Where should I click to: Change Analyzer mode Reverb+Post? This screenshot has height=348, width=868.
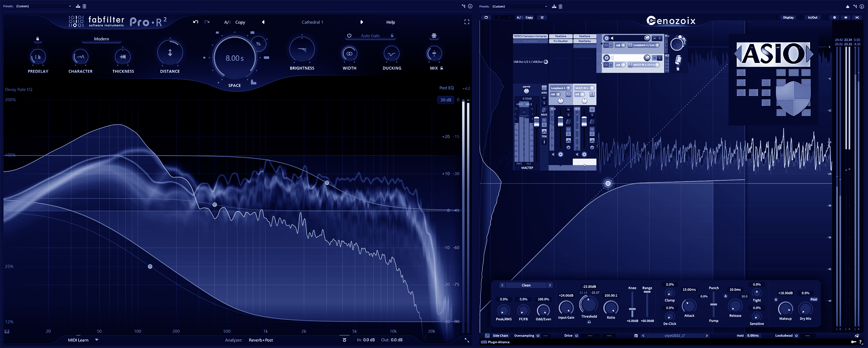point(261,340)
